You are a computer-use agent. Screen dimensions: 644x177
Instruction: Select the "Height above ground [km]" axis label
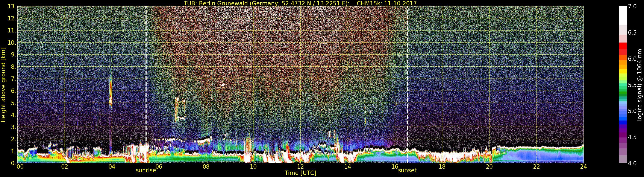pos(3,85)
